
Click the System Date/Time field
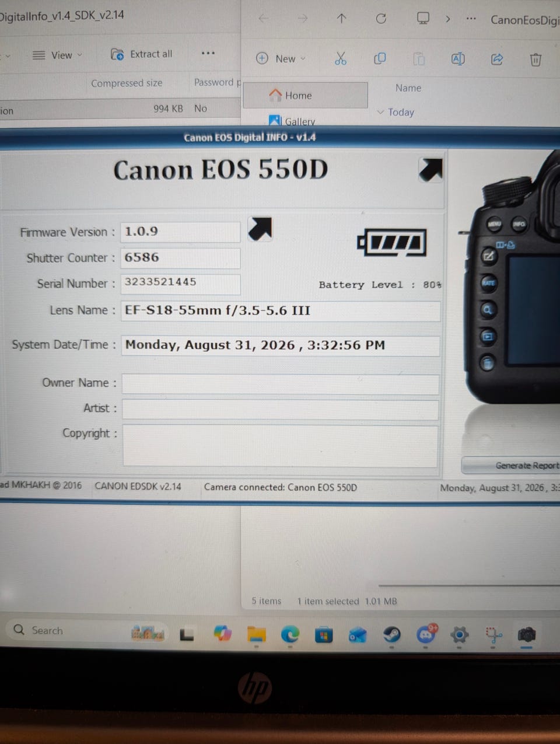[281, 345]
